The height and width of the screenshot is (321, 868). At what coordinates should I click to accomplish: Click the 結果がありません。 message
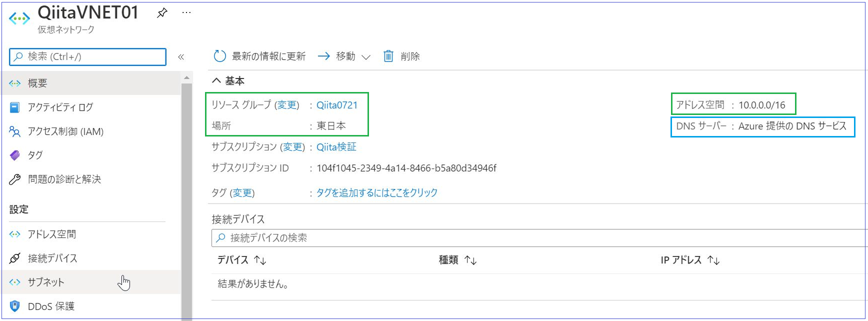pos(253,284)
